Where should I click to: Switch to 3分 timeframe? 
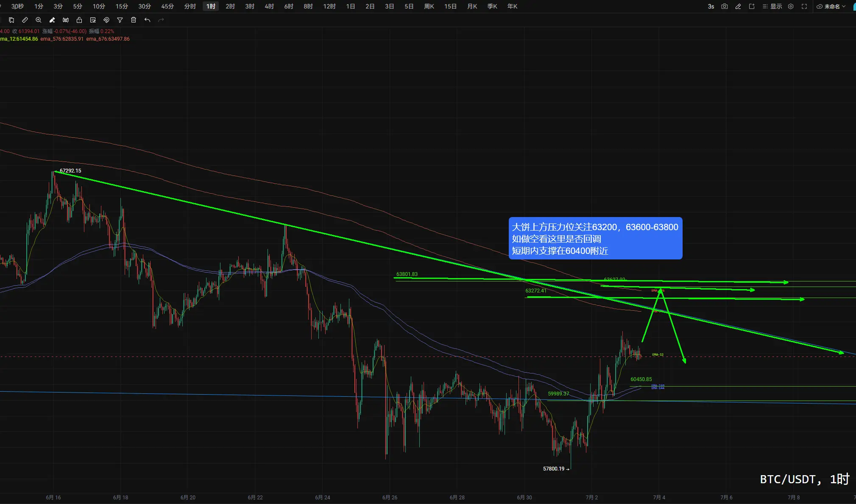(59, 6)
